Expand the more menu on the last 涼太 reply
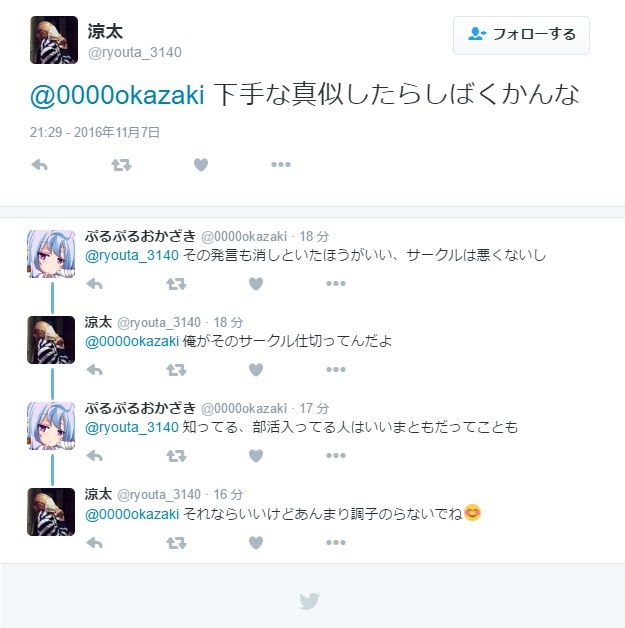The image size is (625, 628). tap(336, 543)
